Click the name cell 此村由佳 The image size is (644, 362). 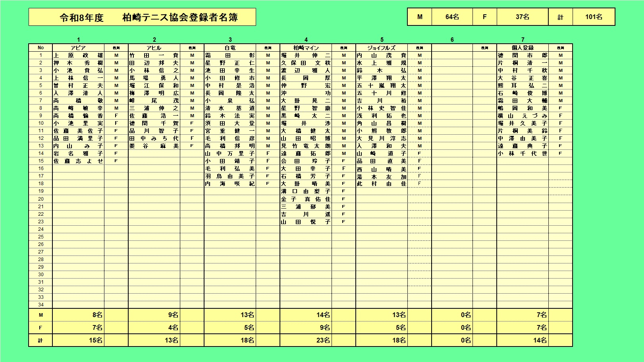(382, 184)
